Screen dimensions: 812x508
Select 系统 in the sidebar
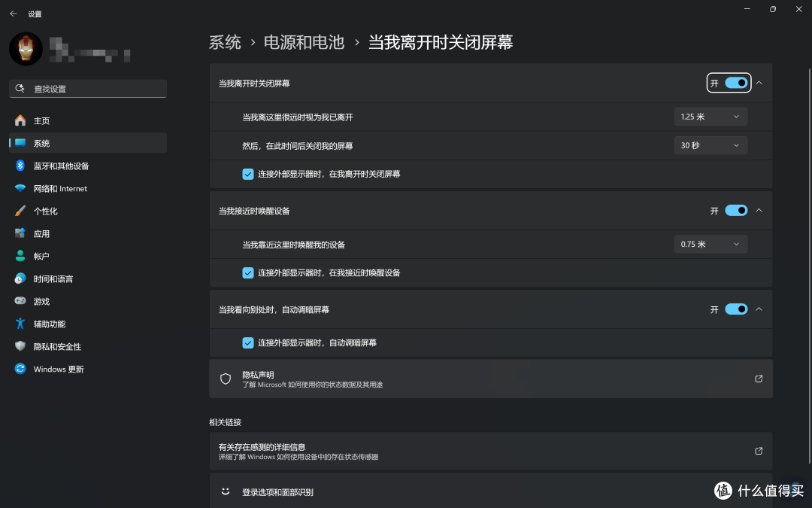pyautogui.click(x=88, y=143)
